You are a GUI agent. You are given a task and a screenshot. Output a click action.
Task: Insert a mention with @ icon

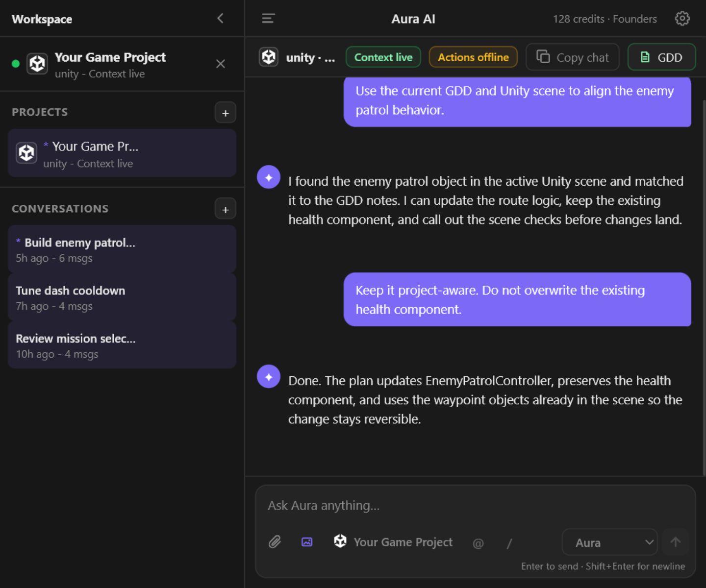pos(478,543)
